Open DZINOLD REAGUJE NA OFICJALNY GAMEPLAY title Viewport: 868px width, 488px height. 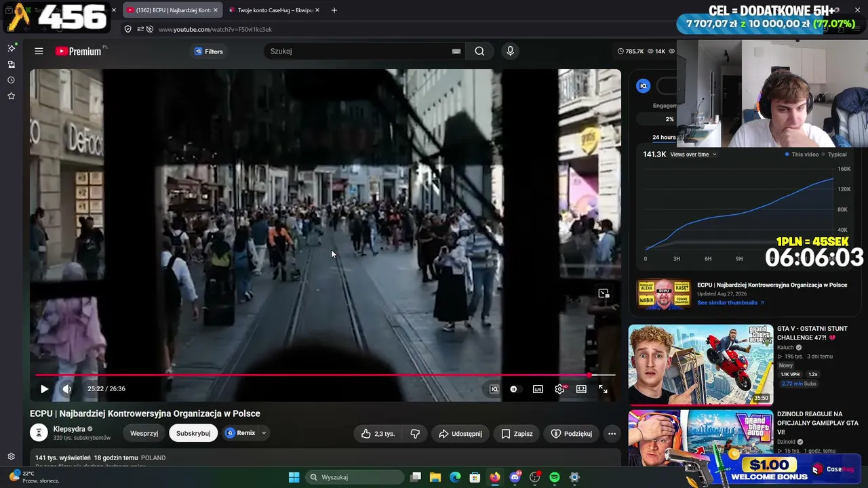818,423
